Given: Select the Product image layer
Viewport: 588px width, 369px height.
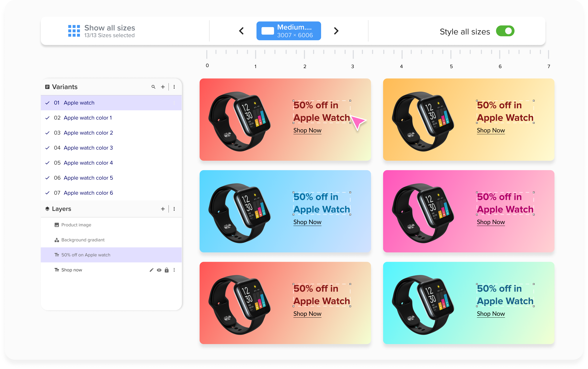Looking at the screenshot, I should click(111, 225).
